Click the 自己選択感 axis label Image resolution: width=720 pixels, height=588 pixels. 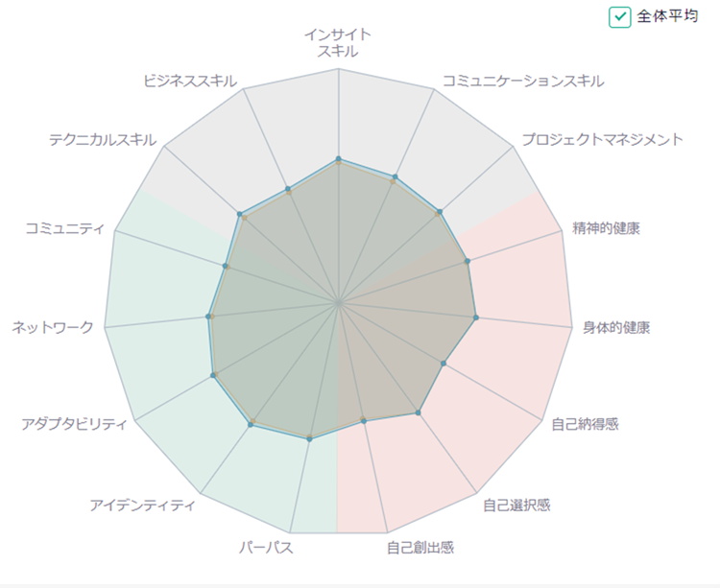coord(516,506)
